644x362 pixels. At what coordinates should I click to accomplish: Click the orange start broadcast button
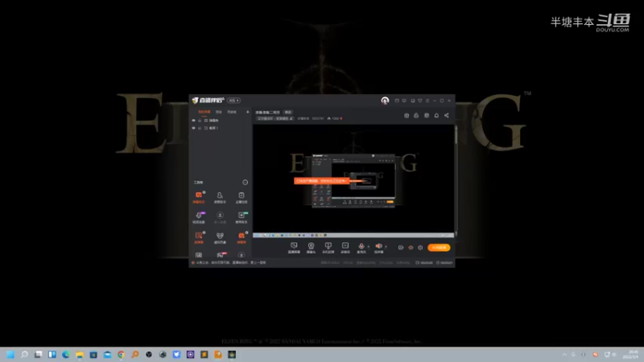(x=439, y=248)
